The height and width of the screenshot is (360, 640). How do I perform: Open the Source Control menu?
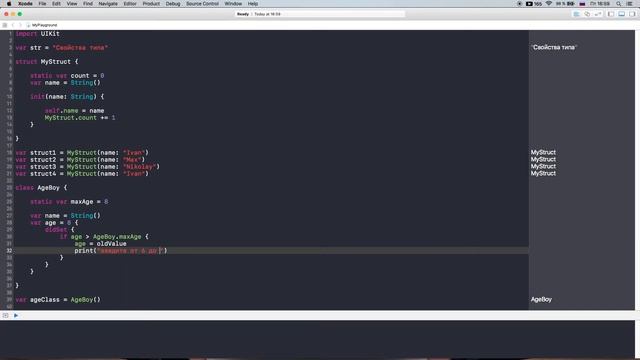click(202, 4)
